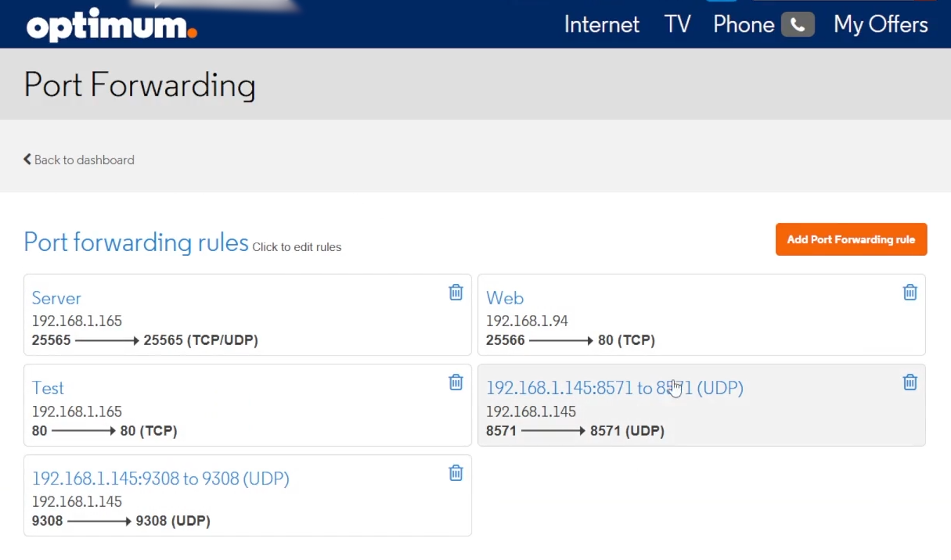951x560 pixels.
Task: Click the back chevron beside Back to dashboard
Action: pos(27,160)
